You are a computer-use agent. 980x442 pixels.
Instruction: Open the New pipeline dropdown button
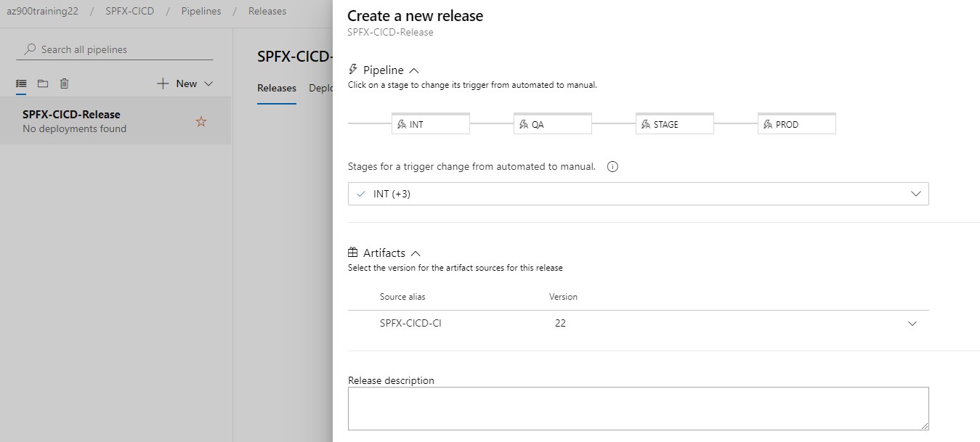(x=185, y=84)
